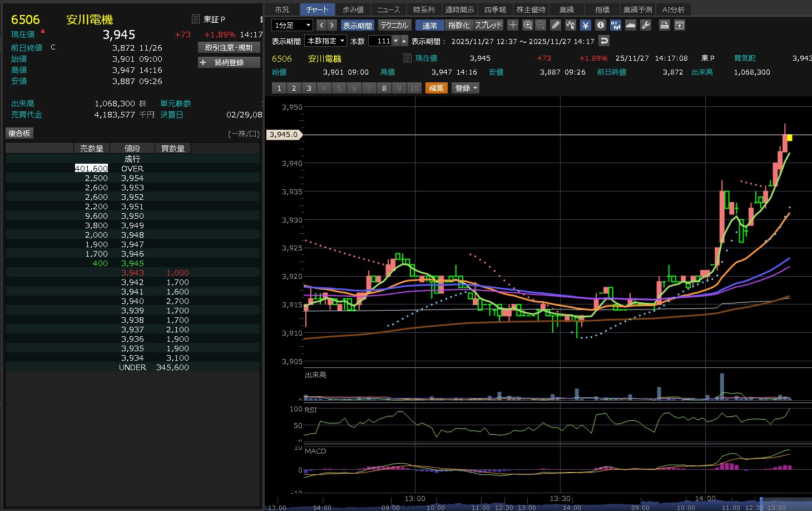Image resolution: width=812 pixels, height=511 pixels.
Task: Select the crosshair cursor tool
Action: [x=513, y=25]
